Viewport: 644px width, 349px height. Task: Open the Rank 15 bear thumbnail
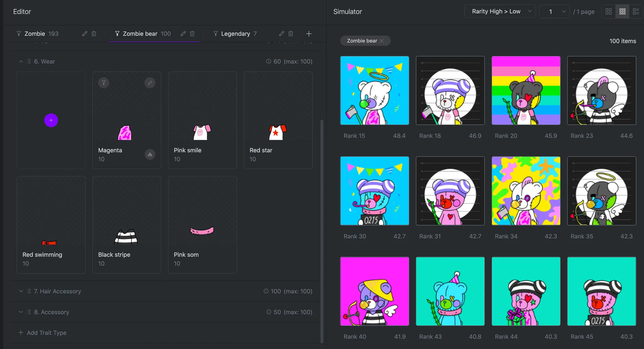point(375,91)
